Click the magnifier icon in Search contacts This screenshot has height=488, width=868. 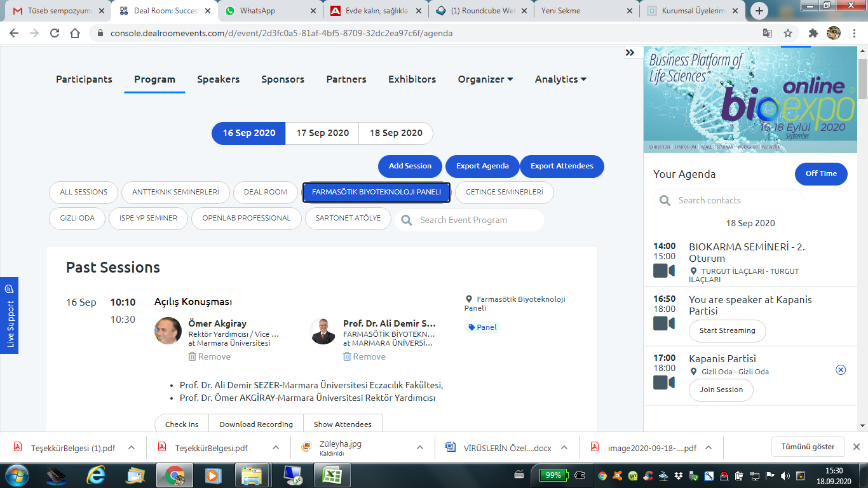click(x=665, y=201)
